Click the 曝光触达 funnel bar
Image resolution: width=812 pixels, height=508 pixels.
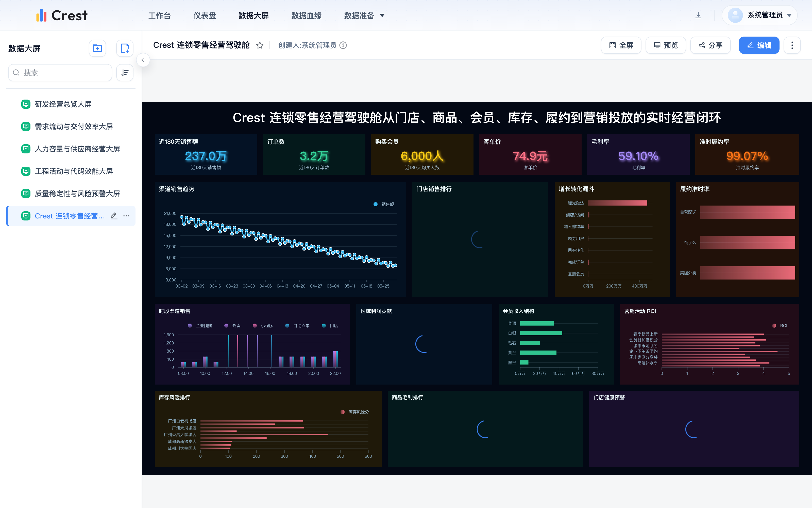[x=618, y=203]
